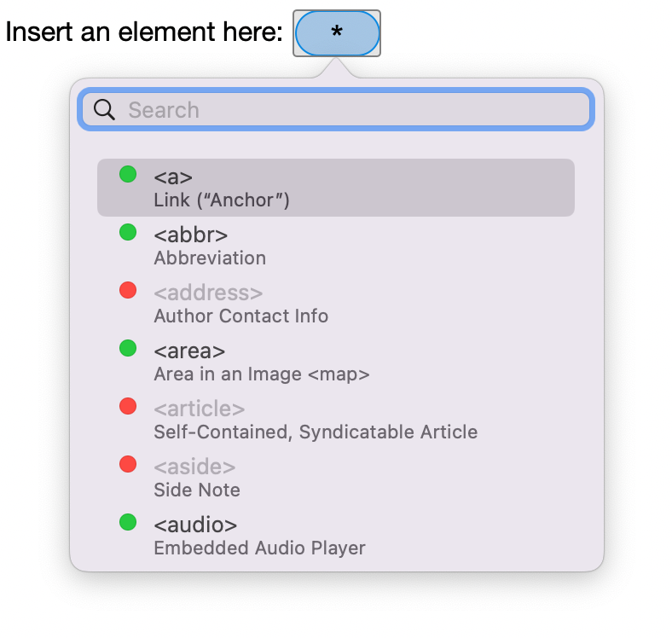Click the Link ("Anchor") description text

click(x=222, y=200)
